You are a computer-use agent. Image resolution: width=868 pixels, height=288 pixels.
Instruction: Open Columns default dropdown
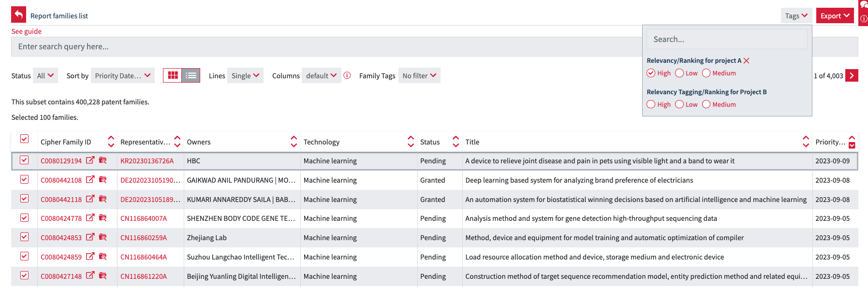tap(321, 75)
